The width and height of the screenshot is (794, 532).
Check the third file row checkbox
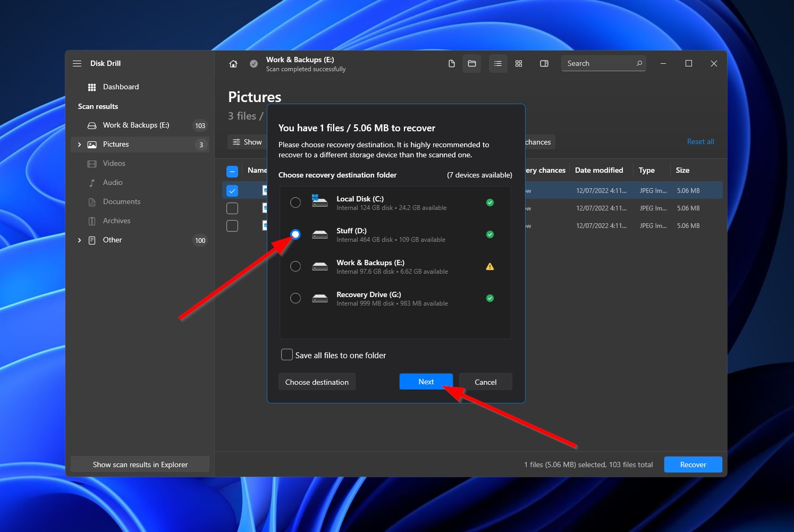point(232,226)
